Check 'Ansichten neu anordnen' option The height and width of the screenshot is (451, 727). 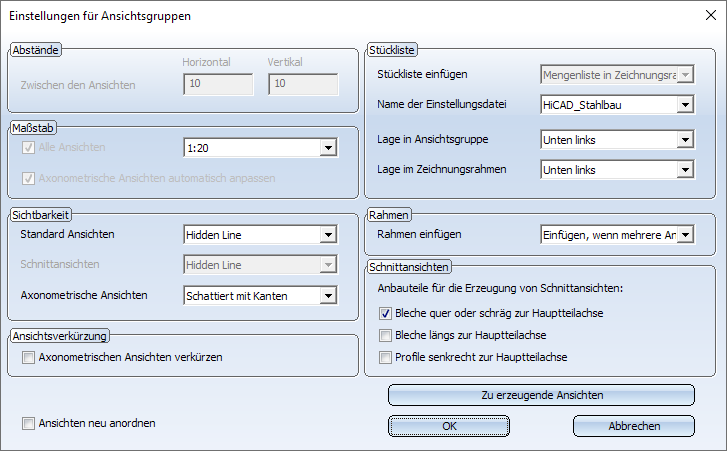click(x=29, y=423)
